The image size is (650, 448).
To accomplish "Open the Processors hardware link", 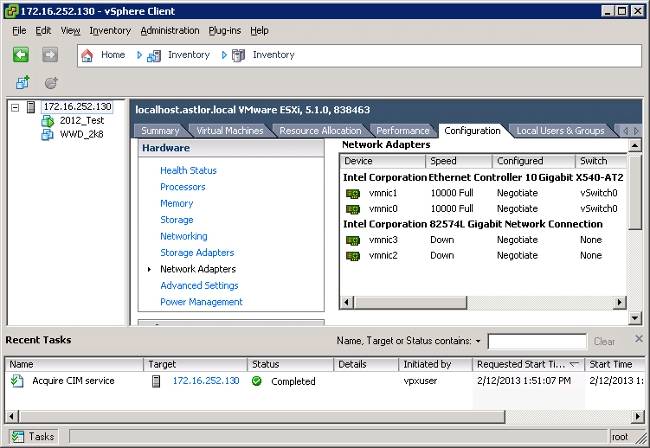I will 183,187.
